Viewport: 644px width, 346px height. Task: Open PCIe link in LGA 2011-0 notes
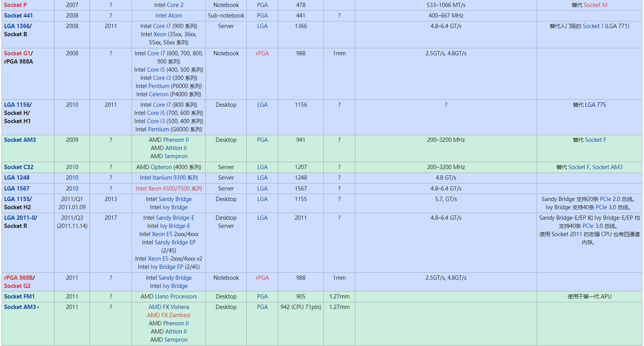coord(588,226)
